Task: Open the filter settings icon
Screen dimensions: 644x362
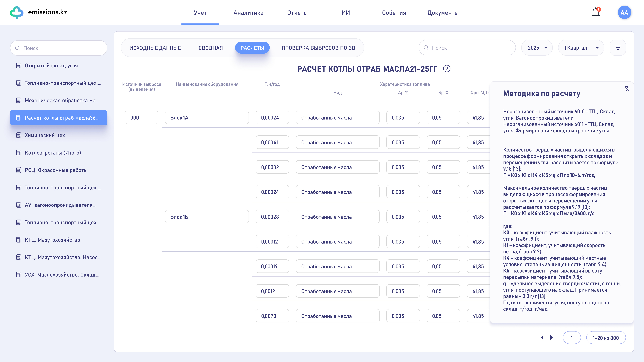Action: pyautogui.click(x=618, y=48)
